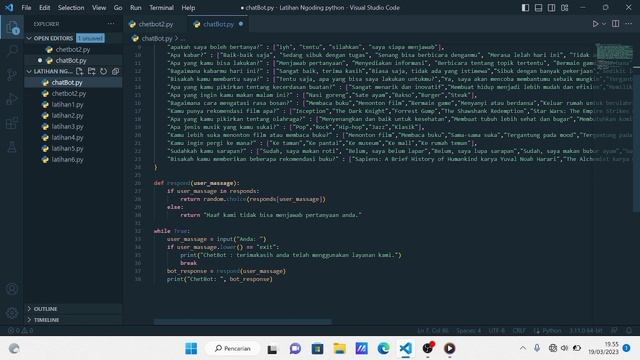Viewport: 640px width, 360px height.
Task: Open chetbot2.py in the folder tree
Action: pyautogui.click(x=73, y=93)
